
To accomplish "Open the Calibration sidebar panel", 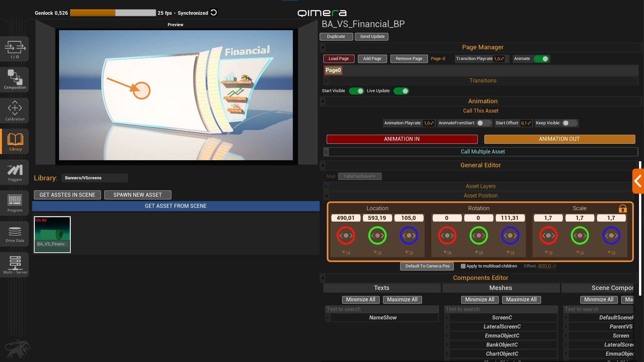I will click(15, 110).
